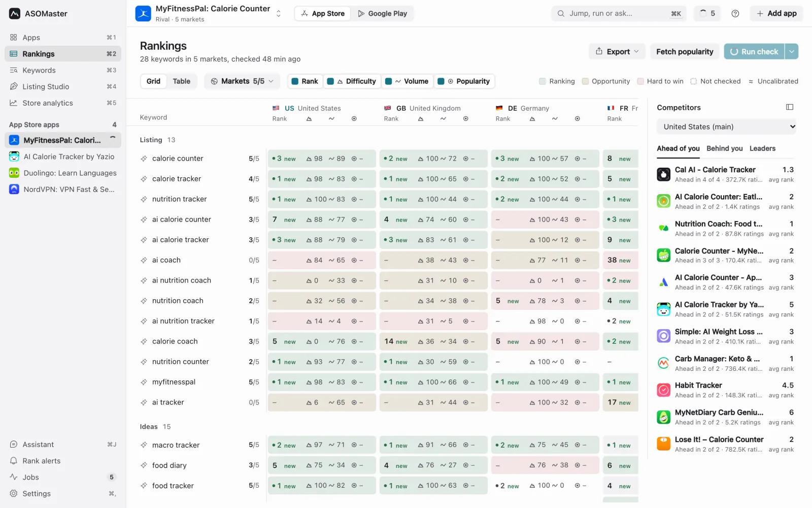
Task: Click the sparkle icon beside macro tracker
Action: [x=144, y=446]
